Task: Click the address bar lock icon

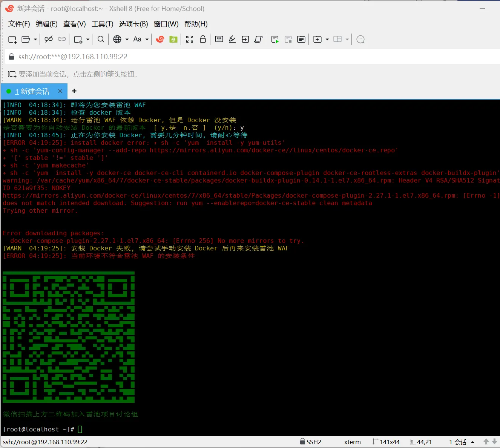Action: (11, 57)
